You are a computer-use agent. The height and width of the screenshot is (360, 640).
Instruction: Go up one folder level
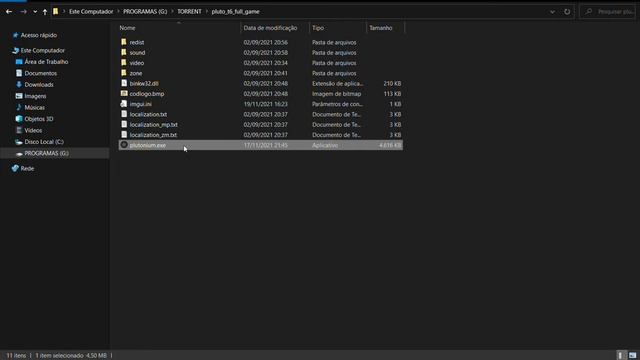click(x=45, y=12)
